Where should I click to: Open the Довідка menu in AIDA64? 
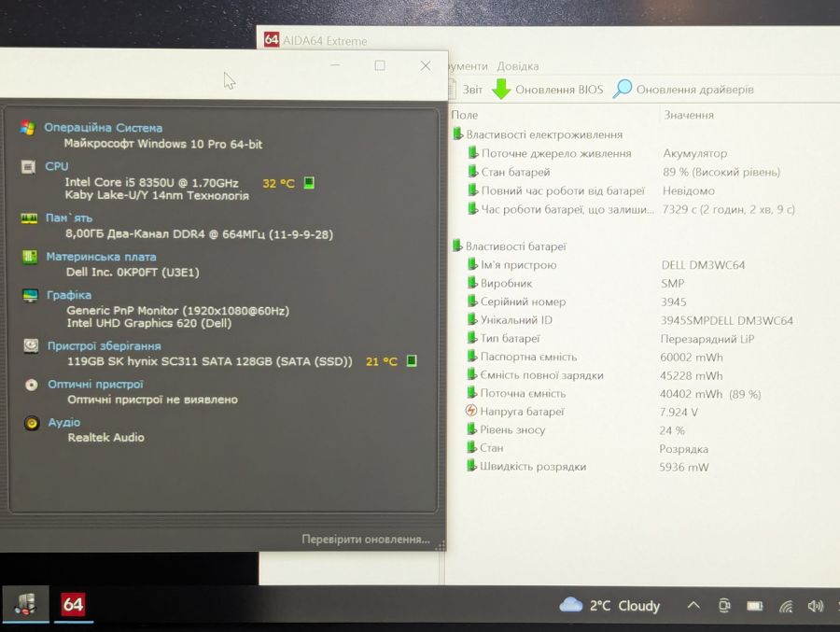[x=517, y=66]
